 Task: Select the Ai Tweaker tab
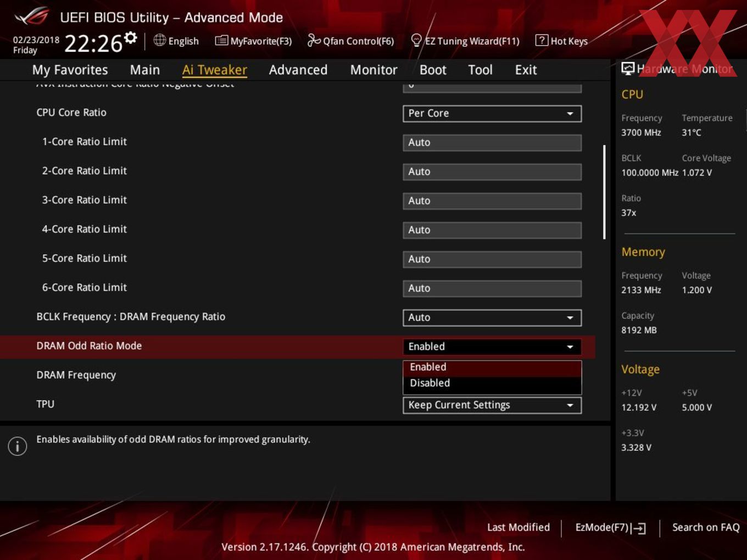point(215,70)
